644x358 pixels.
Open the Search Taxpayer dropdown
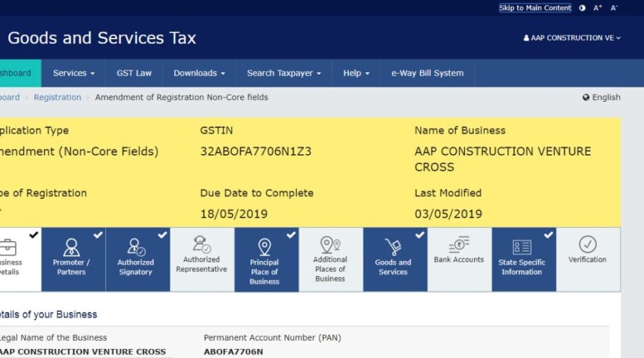click(x=283, y=73)
